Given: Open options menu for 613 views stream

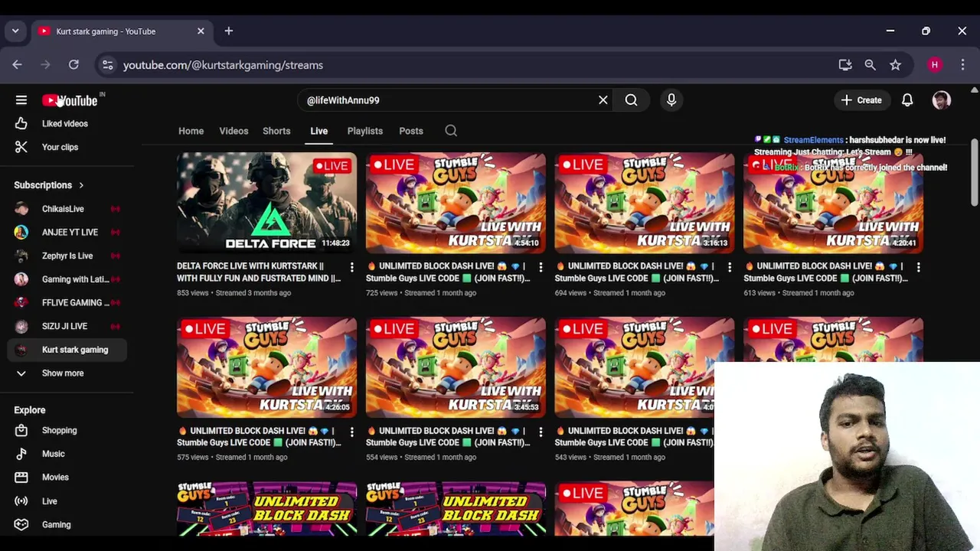Looking at the screenshot, I should point(918,267).
